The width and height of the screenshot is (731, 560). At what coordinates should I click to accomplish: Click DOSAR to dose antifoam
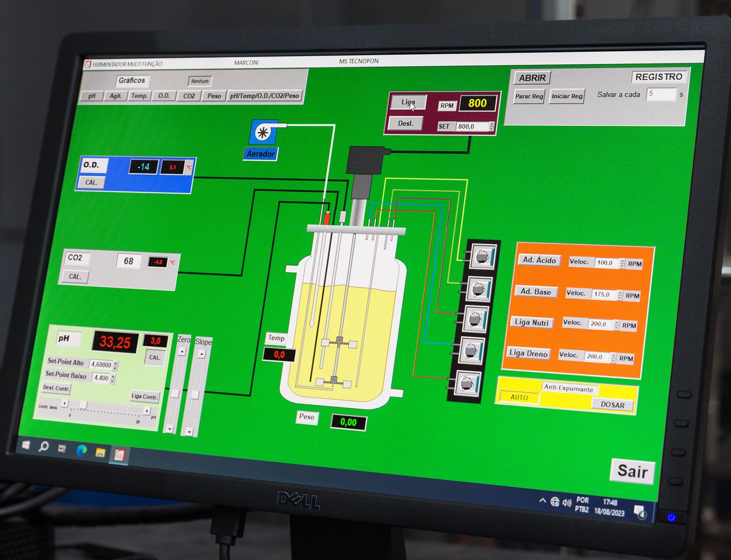click(613, 405)
